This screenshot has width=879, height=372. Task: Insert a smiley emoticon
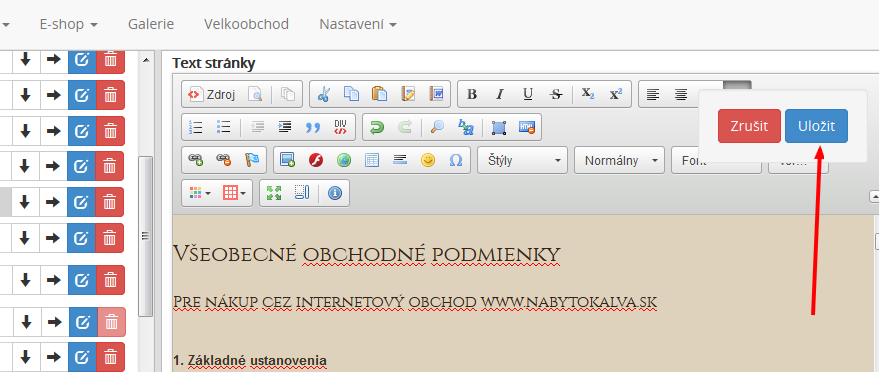pyautogui.click(x=428, y=160)
